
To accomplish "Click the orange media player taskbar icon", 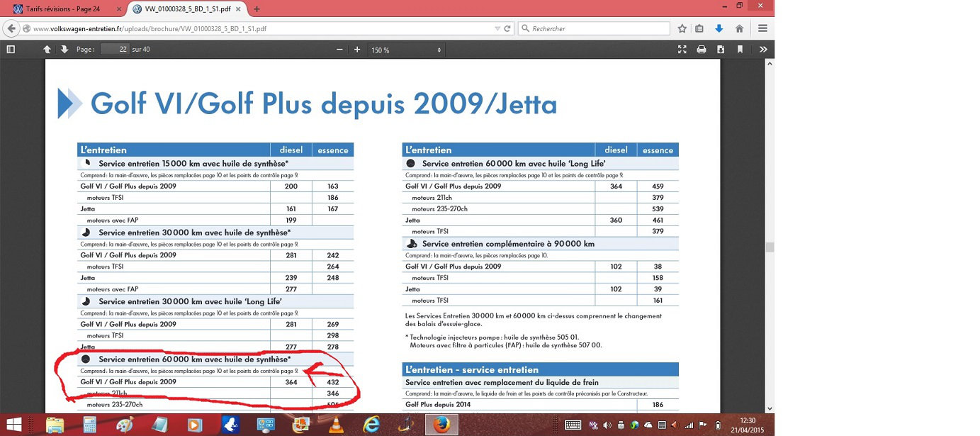I will pos(195,425).
